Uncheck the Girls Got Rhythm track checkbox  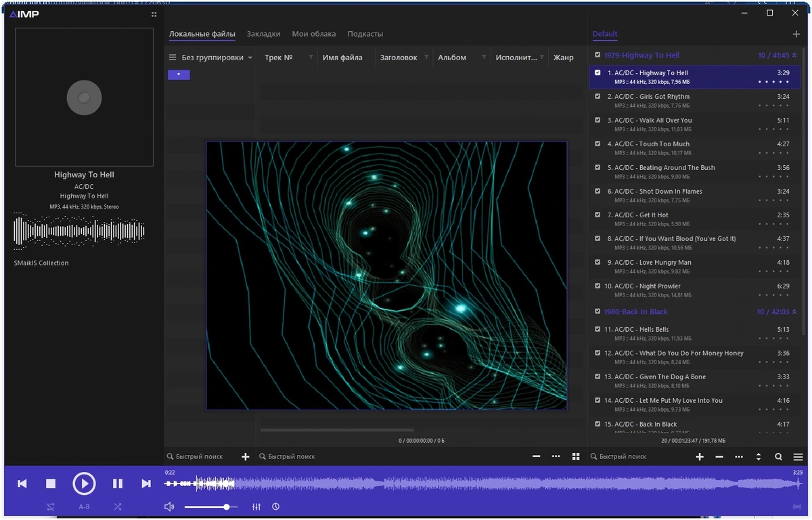point(597,96)
